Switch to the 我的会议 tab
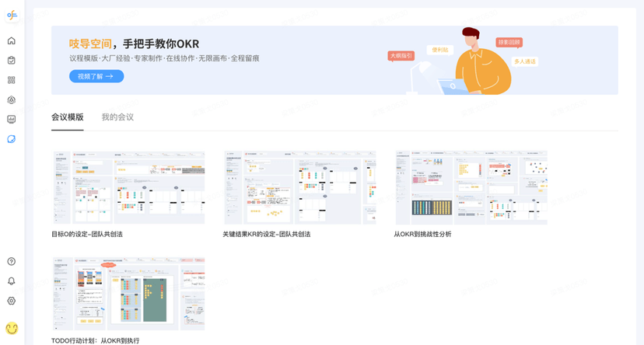 point(118,117)
